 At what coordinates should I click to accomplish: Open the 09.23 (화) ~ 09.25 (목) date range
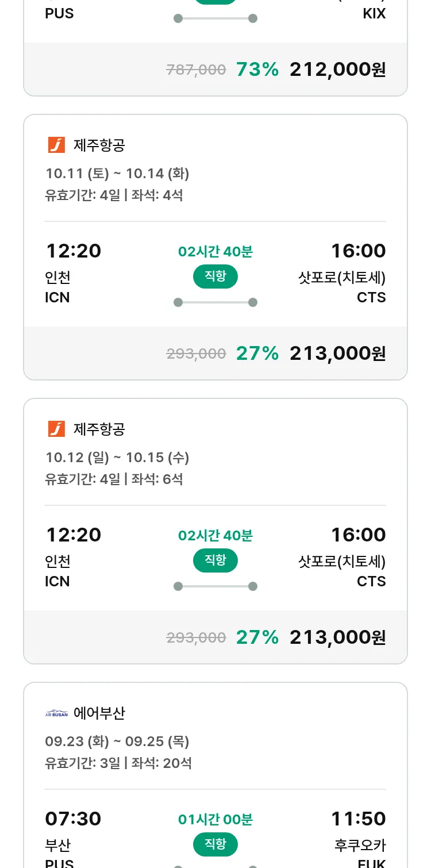pos(117,741)
